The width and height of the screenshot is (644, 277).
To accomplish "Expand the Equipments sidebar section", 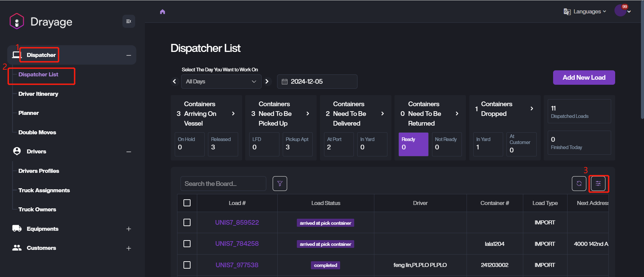I will tap(128, 229).
